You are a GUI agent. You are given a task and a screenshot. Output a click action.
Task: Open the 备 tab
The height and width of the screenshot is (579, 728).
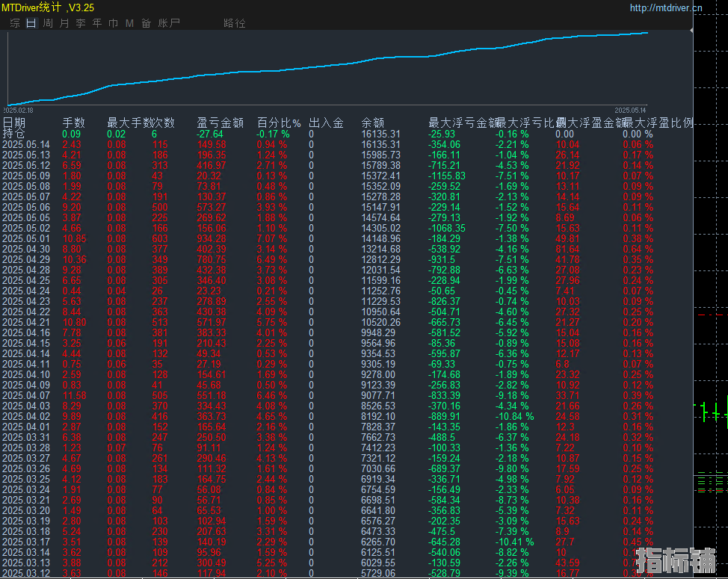coord(146,22)
